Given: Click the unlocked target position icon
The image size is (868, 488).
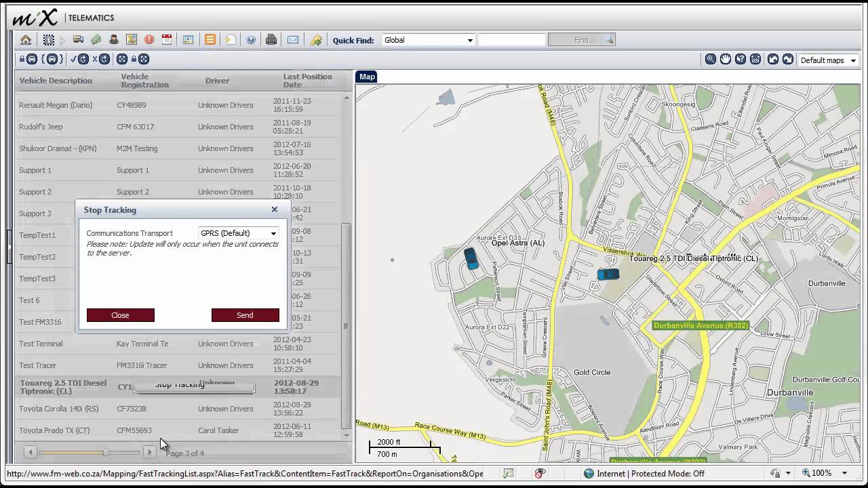Looking at the screenshot, I should pos(122,59).
